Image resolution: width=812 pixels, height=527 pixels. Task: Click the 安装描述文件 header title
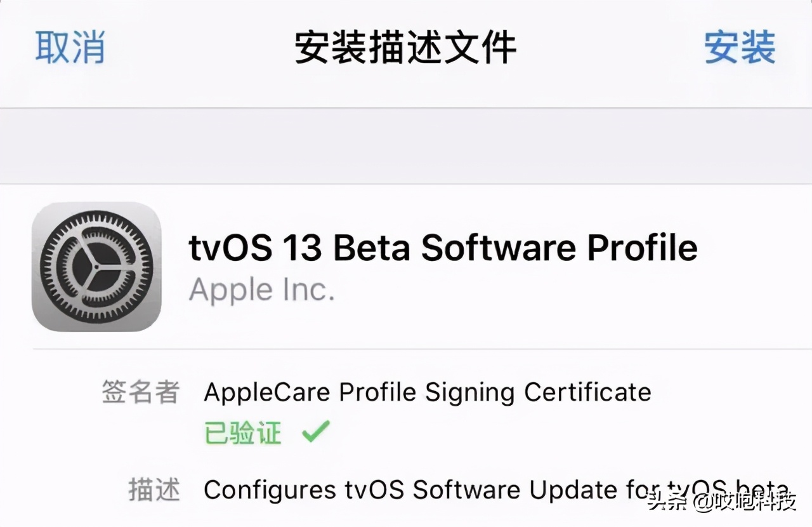pos(405,48)
